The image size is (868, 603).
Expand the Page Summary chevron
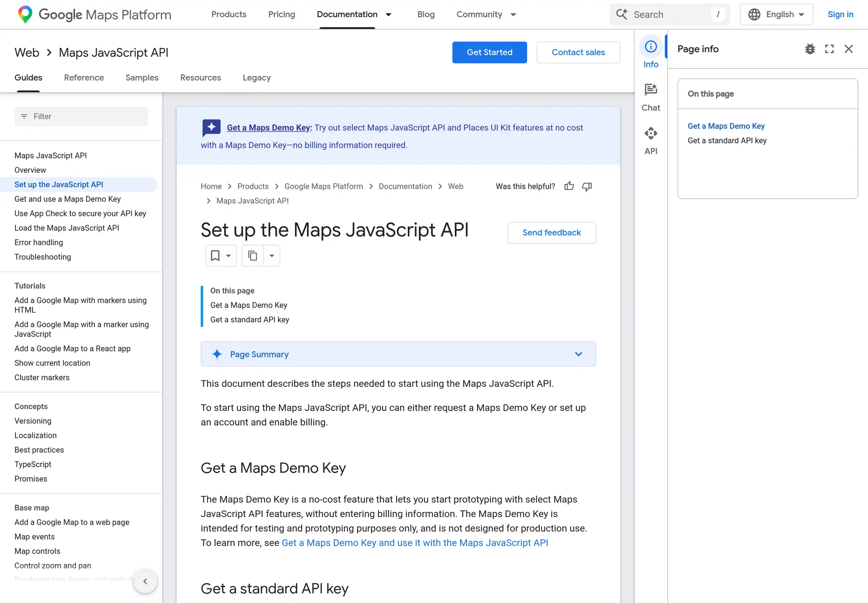[578, 354]
